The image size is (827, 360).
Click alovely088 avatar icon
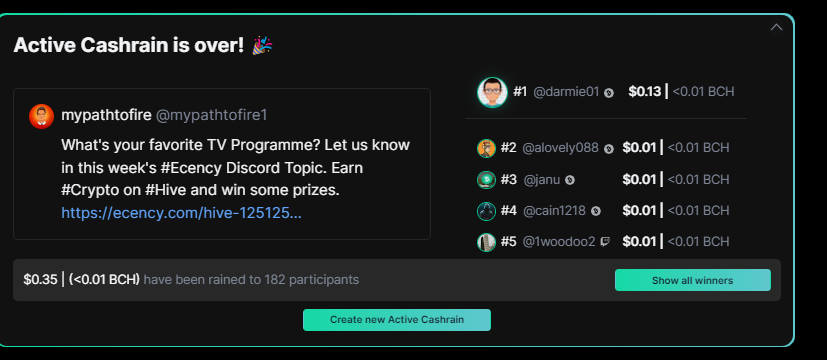(x=486, y=148)
